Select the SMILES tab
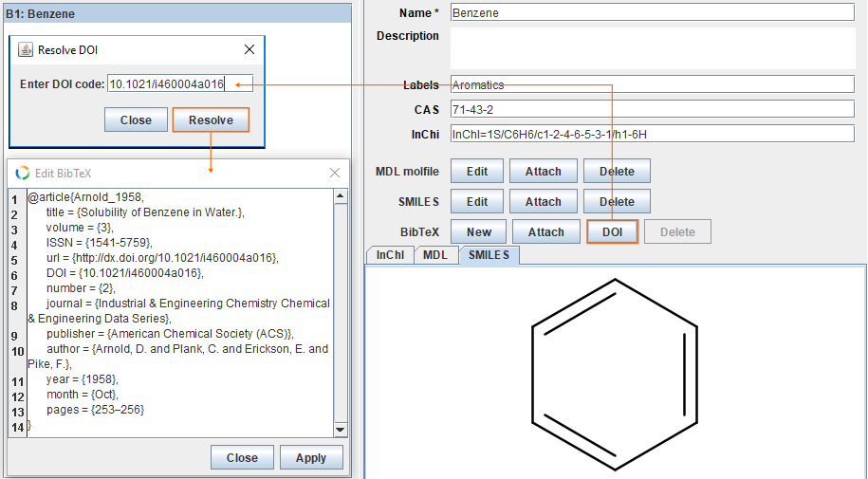The height and width of the screenshot is (479, 868). pyautogui.click(x=489, y=255)
